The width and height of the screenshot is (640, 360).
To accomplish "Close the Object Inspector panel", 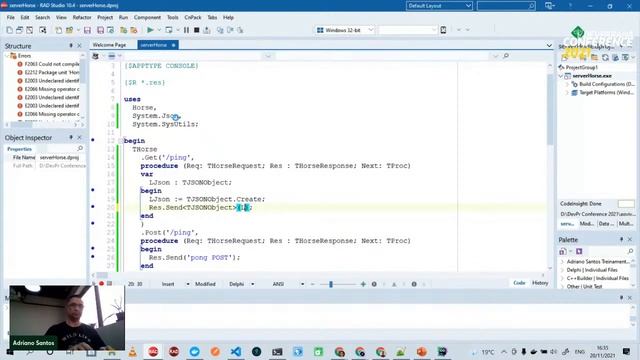I will pos(80,138).
